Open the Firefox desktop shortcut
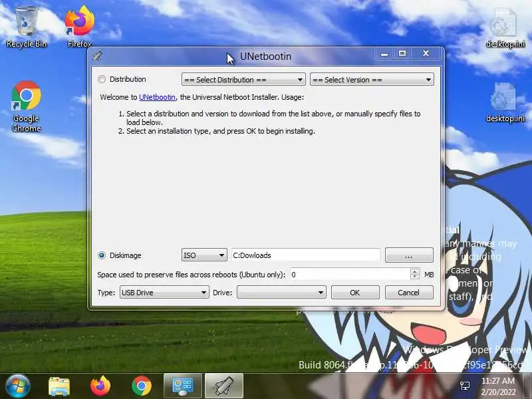 tap(80, 27)
